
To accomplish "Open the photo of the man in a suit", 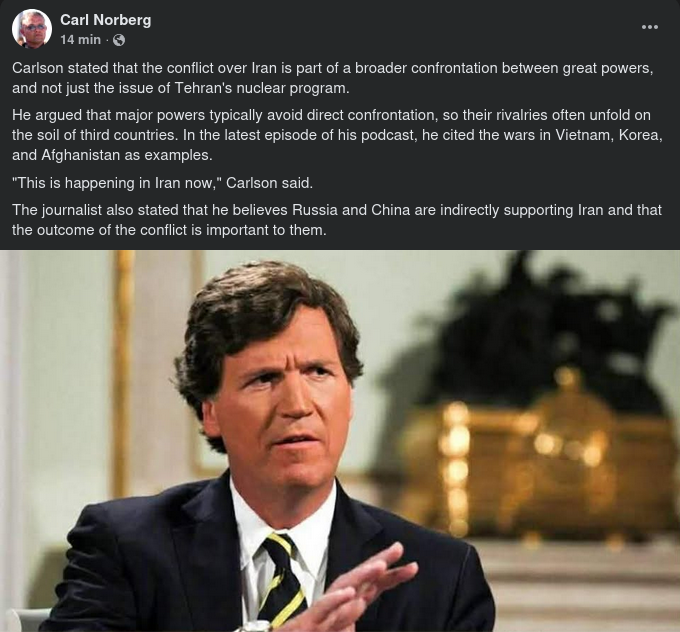I will pyautogui.click(x=340, y=441).
